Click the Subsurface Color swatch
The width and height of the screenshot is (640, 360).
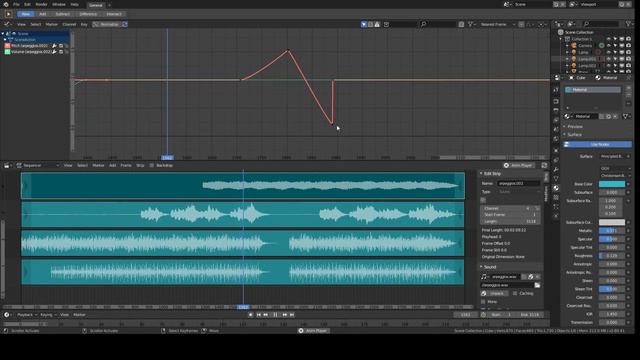[611, 222]
